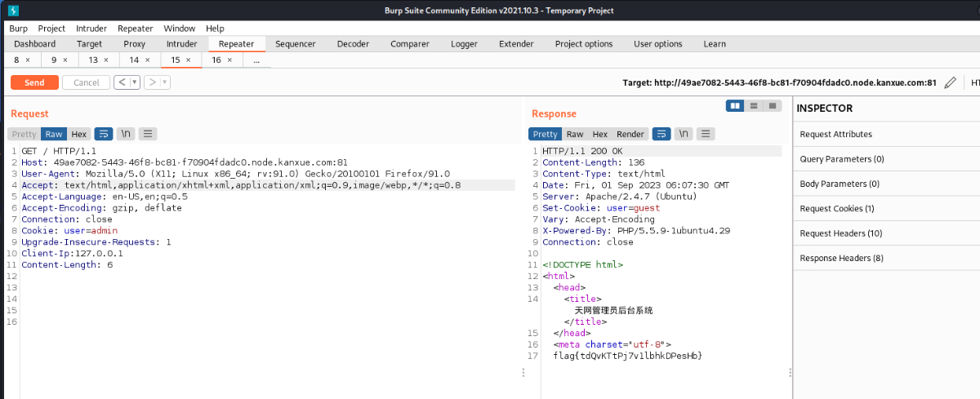
Task: Switch to side-by-side split layout
Action: pos(735,105)
